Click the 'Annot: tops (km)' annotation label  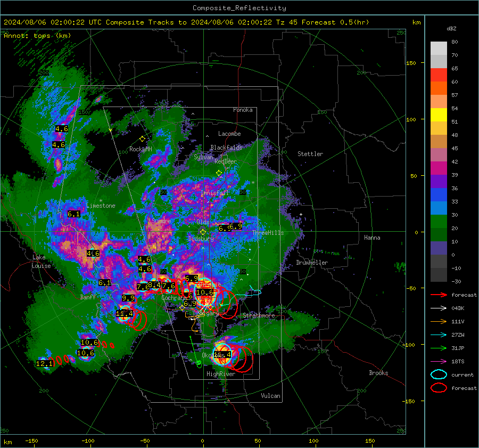click(x=37, y=36)
